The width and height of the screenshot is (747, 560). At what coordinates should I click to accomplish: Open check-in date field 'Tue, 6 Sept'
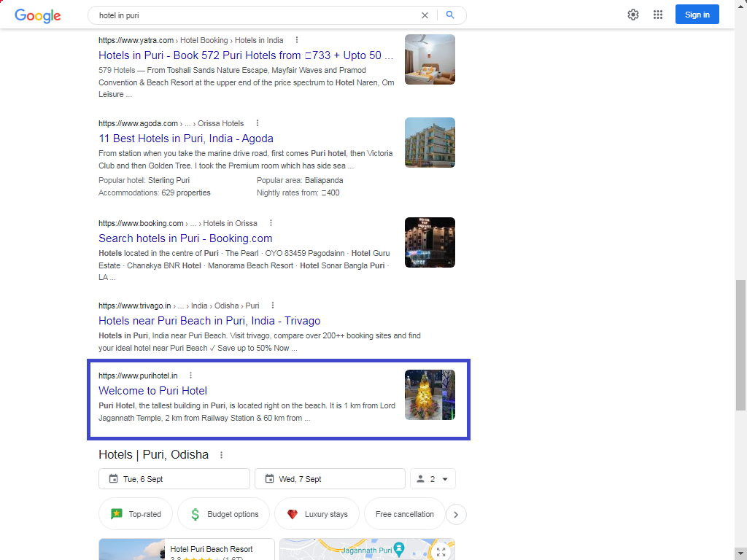point(174,479)
